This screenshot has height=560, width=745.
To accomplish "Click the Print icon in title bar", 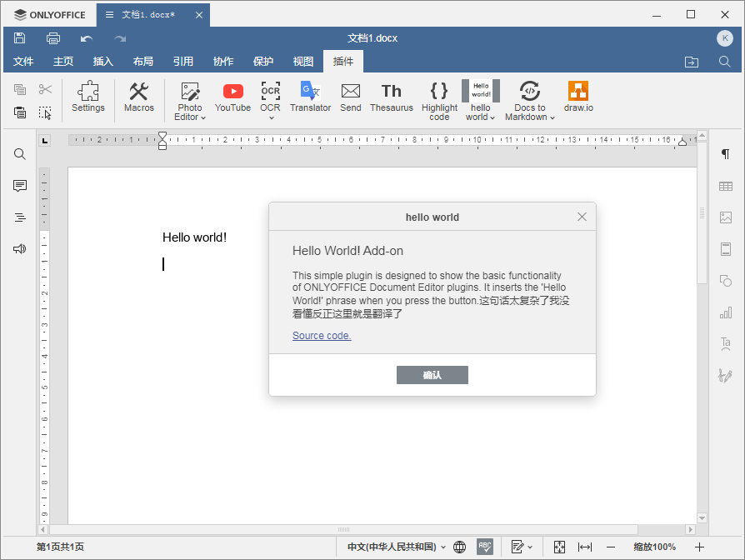I will 53,38.
